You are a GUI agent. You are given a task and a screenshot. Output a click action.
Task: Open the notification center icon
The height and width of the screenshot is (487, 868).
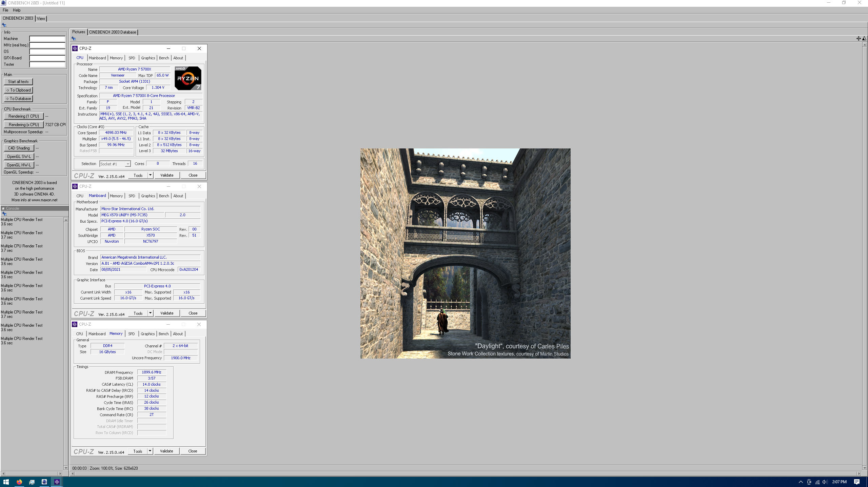[857, 482]
